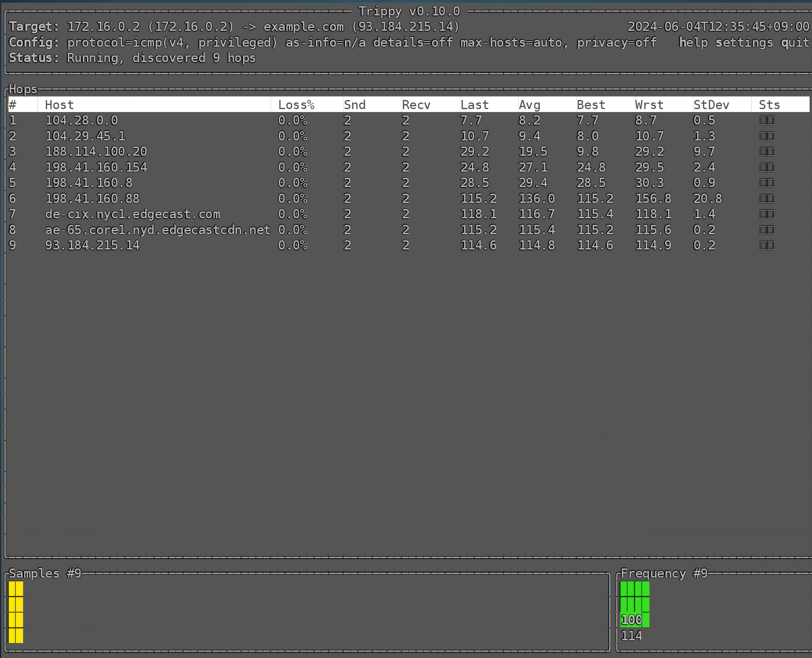Click the Sts column header
The width and height of the screenshot is (812, 658).
click(769, 105)
